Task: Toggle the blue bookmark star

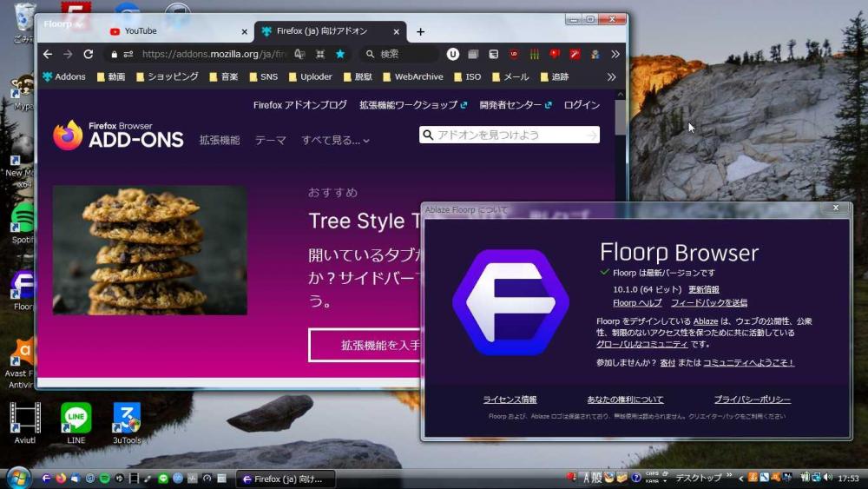Action: coord(340,54)
